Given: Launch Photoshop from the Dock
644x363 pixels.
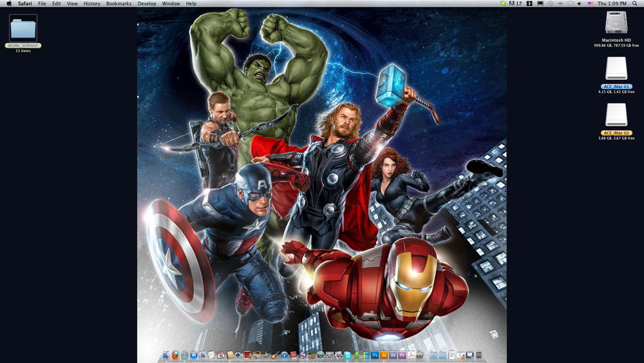Looking at the screenshot, I should tap(375, 355).
